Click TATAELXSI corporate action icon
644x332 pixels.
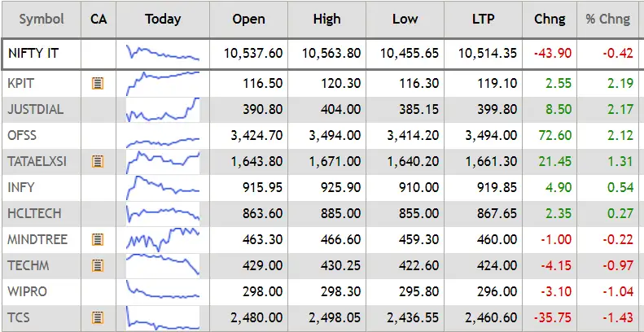98,161
